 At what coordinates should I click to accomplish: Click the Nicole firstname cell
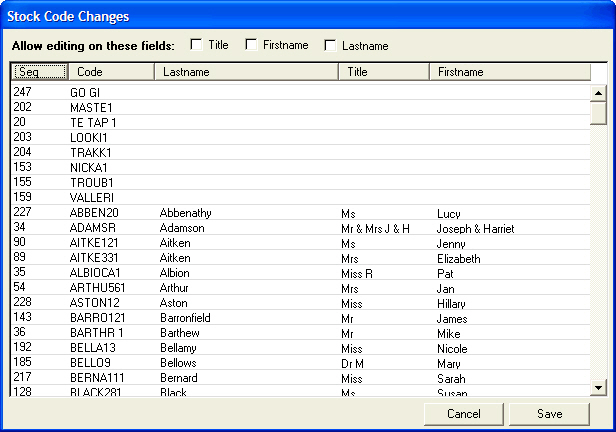pos(452,349)
